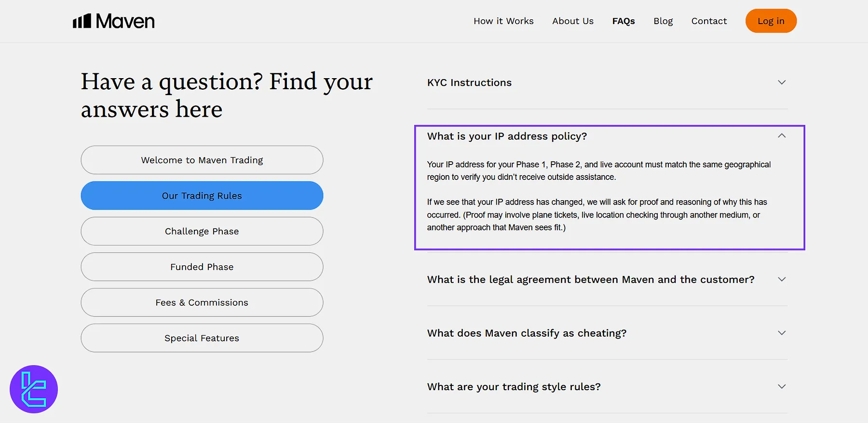Open the Challenge Phase category
Viewport: 868px width, 423px height.
pos(202,231)
